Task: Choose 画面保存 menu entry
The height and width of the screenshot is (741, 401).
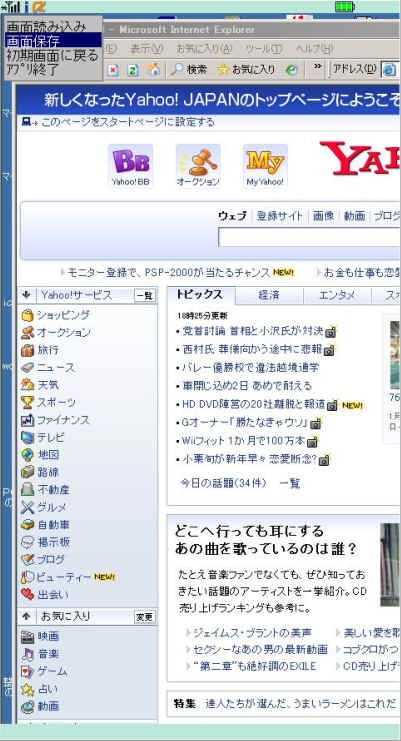Action: [53, 41]
